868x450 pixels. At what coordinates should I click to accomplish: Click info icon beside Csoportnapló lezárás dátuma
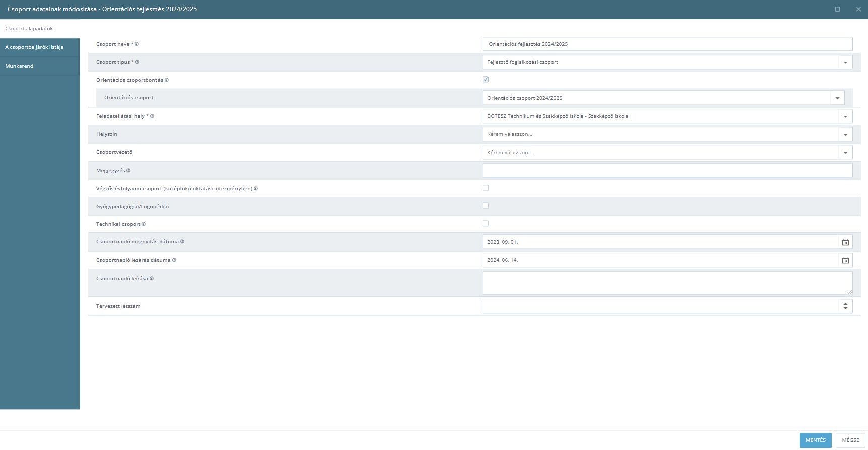pos(174,260)
